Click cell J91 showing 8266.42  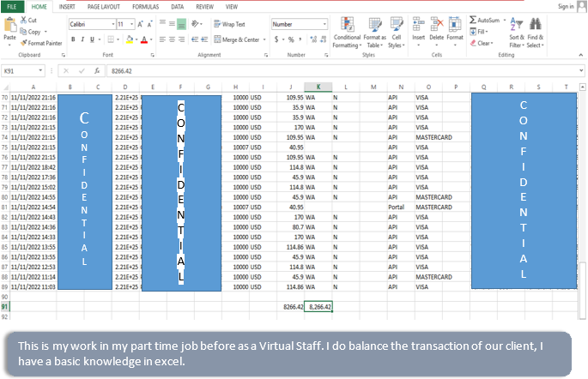[290, 307]
